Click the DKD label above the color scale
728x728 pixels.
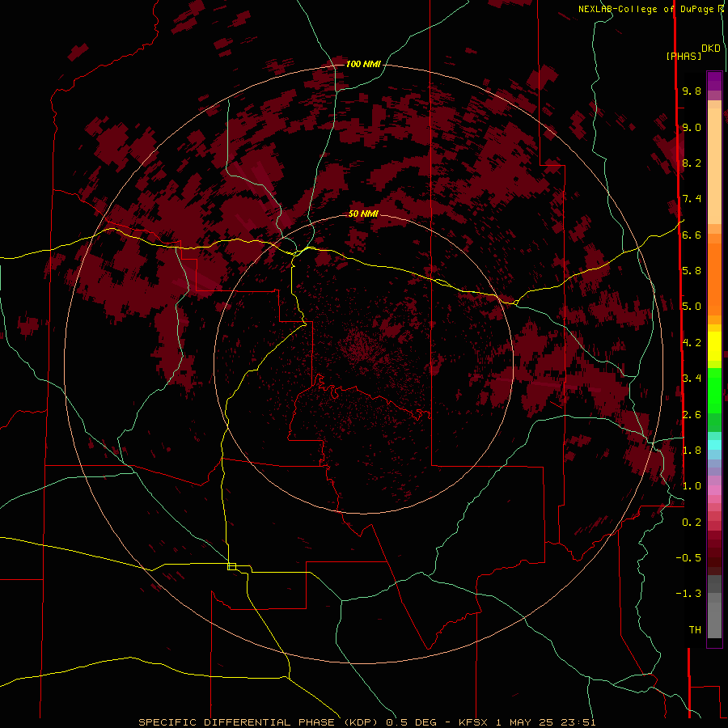(711, 49)
